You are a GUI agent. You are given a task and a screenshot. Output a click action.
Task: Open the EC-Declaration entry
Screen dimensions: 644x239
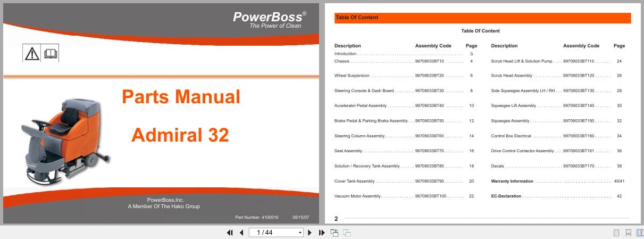[x=506, y=196]
